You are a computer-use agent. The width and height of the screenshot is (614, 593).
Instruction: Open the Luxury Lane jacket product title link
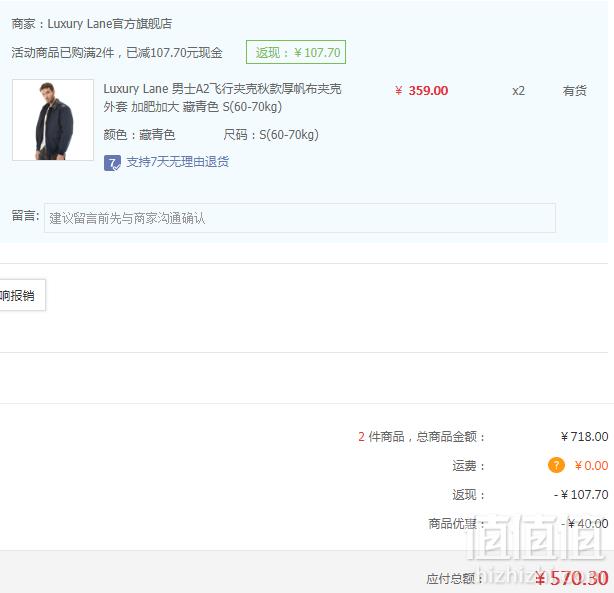[x=222, y=98]
